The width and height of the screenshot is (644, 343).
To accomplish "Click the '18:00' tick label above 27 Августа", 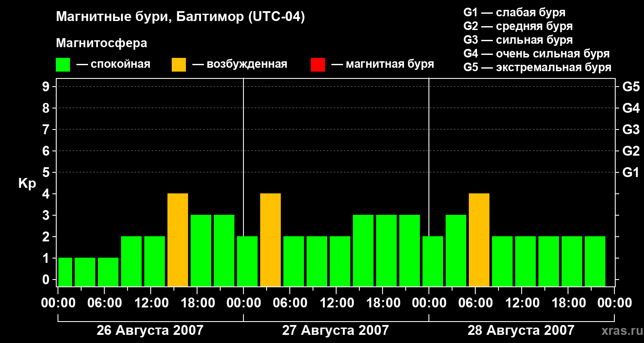I will coord(383,303).
